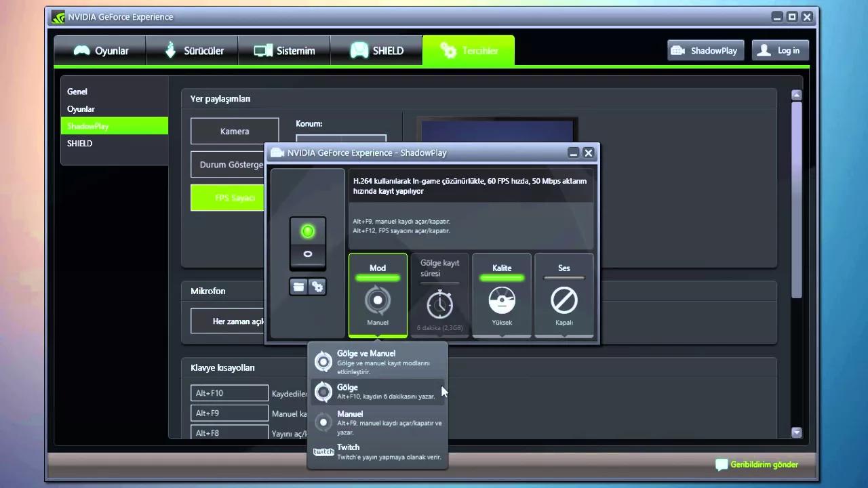Click the gamepad icon on Oyunlar tab
868x488 pixels.
coord(82,51)
